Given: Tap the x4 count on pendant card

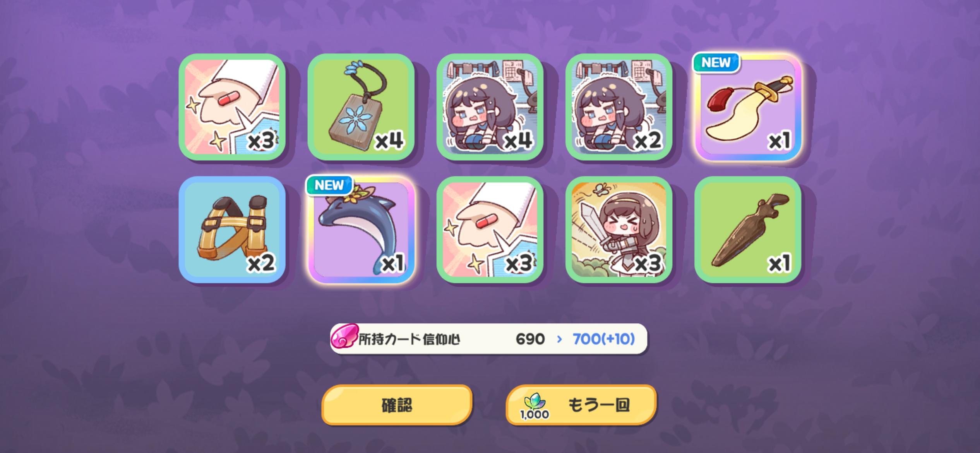Looking at the screenshot, I should point(389,140).
